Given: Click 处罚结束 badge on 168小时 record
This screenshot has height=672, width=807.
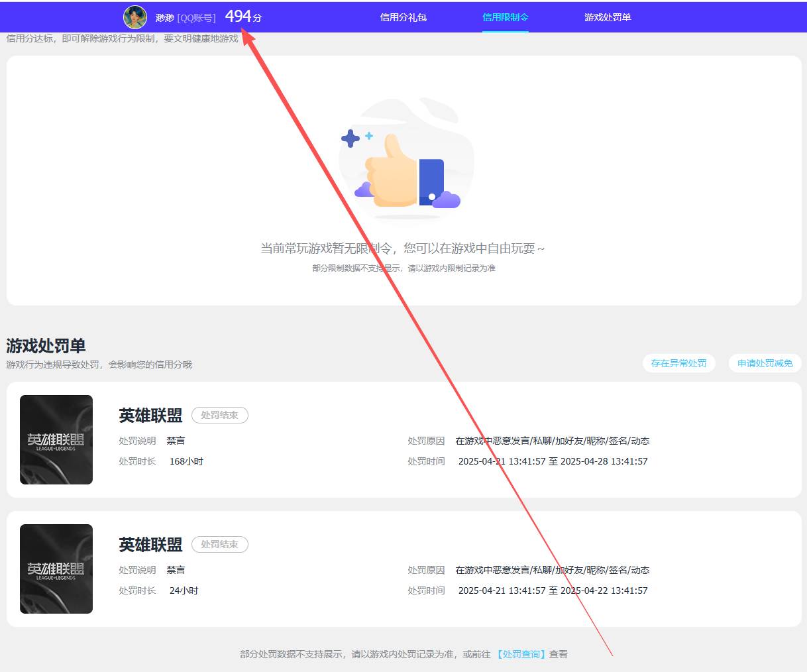Looking at the screenshot, I should click(x=219, y=415).
